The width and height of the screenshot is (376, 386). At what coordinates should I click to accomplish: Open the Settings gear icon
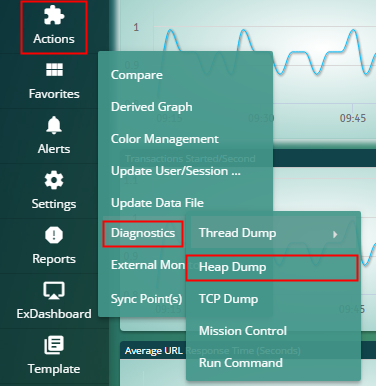54,180
